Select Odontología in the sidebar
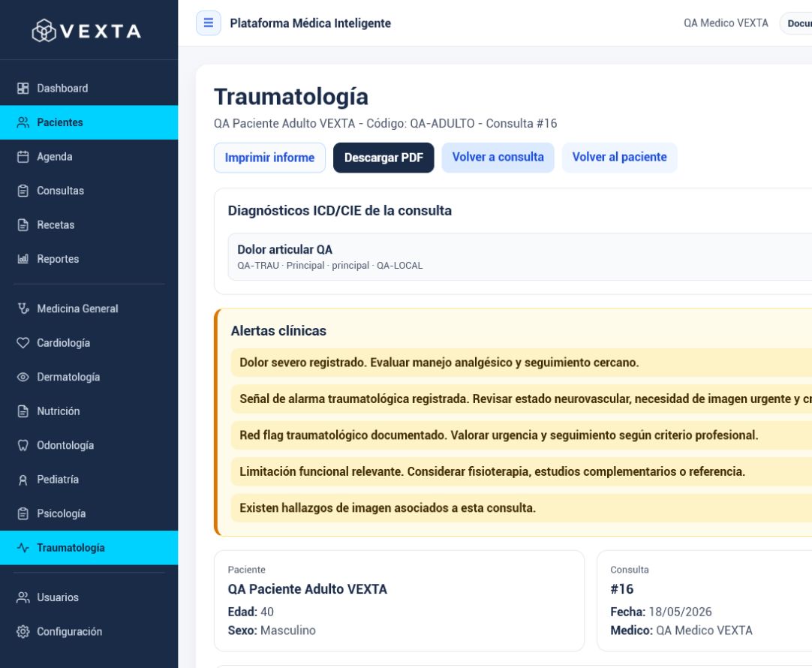The height and width of the screenshot is (668, 812). (89, 445)
